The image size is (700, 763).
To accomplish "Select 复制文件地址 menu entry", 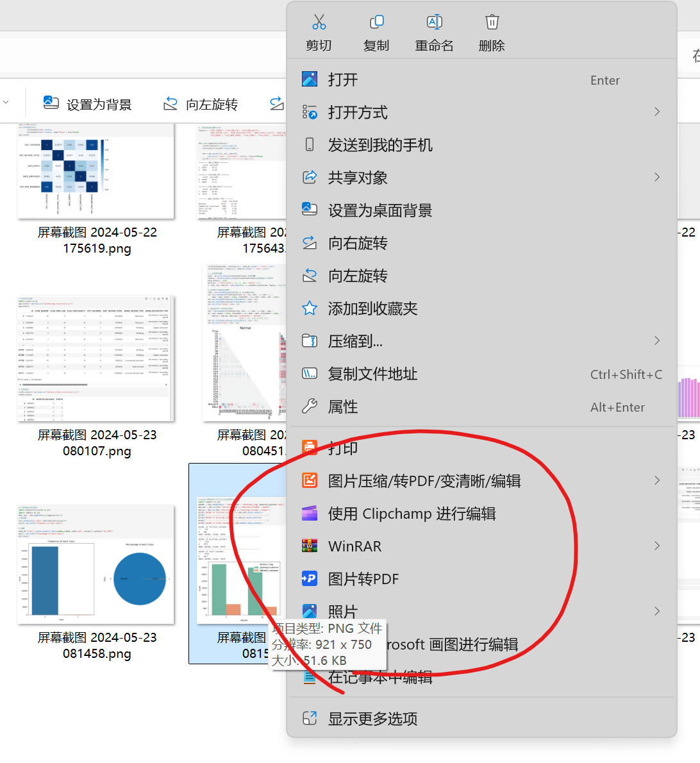I will coord(481,374).
